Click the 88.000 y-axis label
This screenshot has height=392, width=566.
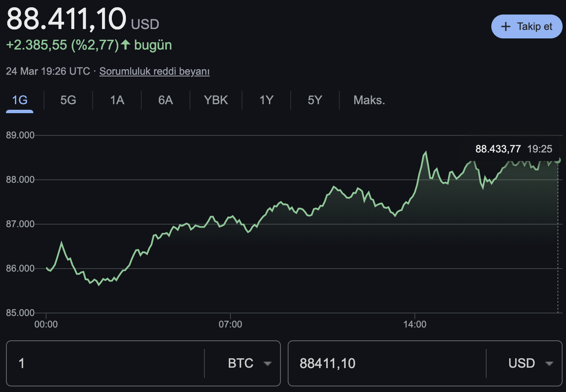(20, 180)
